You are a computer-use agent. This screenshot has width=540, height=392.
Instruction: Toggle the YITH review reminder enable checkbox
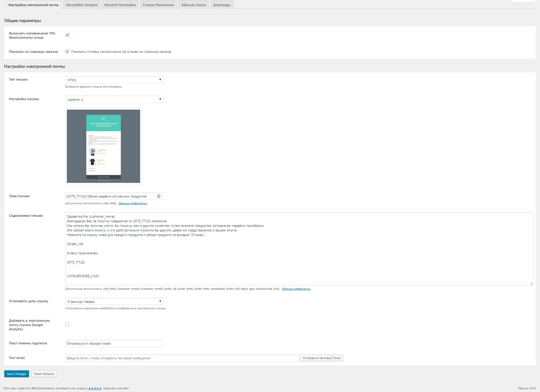coord(67,35)
